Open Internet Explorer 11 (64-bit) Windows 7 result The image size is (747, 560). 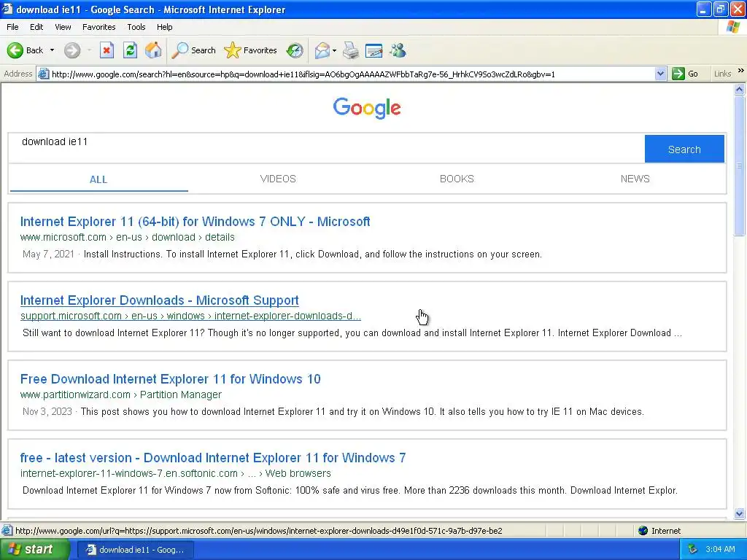195,222
